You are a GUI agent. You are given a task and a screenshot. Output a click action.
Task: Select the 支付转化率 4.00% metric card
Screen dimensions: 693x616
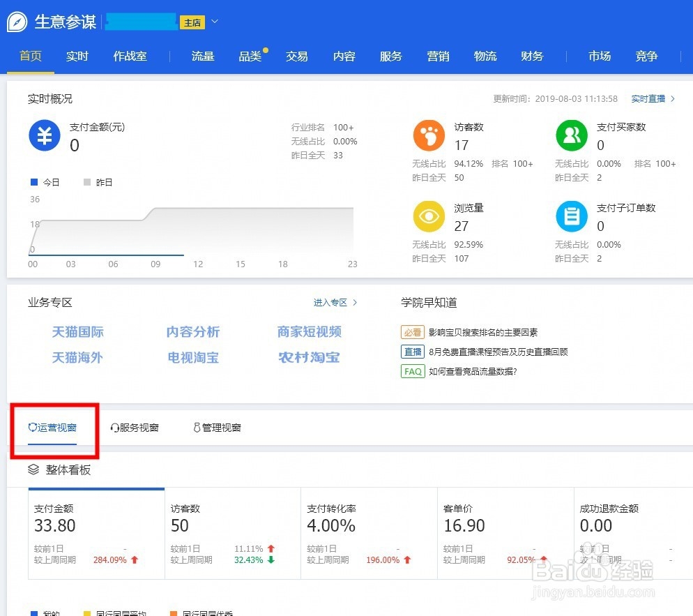pyautogui.click(x=369, y=534)
